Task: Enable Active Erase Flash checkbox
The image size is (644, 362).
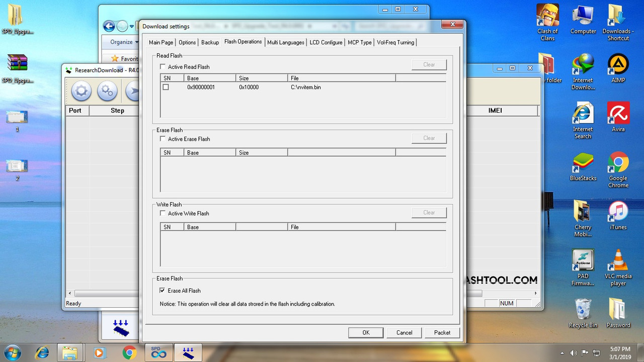Action: [x=163, y=139]
